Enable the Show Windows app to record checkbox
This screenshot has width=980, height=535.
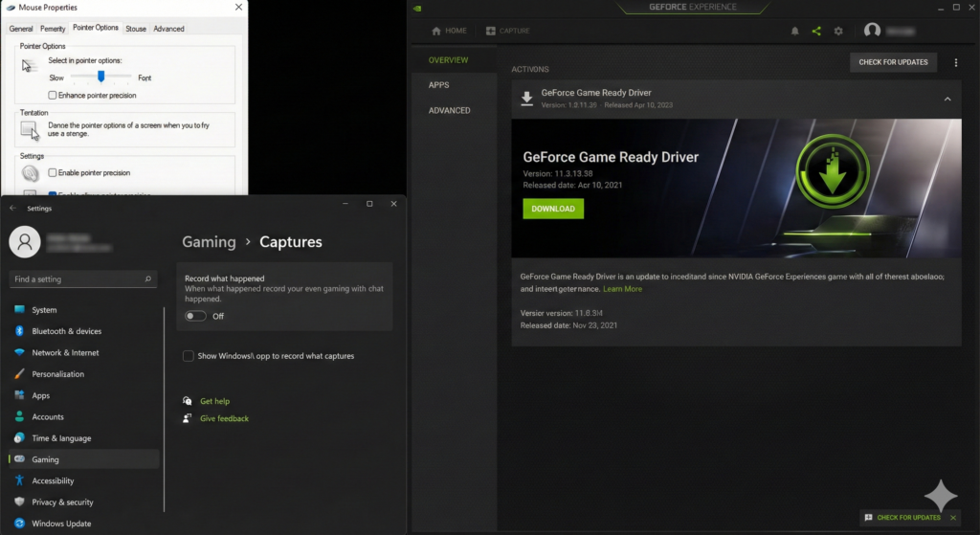pos(189,356)
